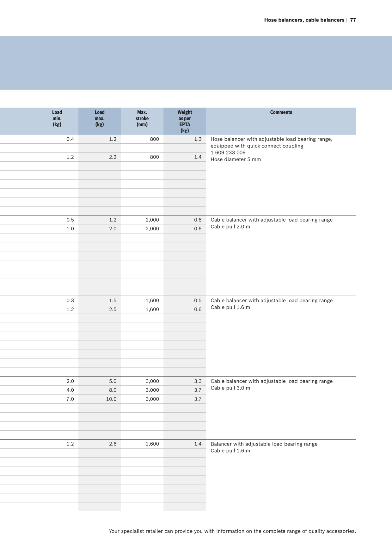Image resolution: width=392 pixels, height=555 pixels.
Task: Click the 'Hose balancers, cable balancers' page header
Action: [x=304, y=20]
